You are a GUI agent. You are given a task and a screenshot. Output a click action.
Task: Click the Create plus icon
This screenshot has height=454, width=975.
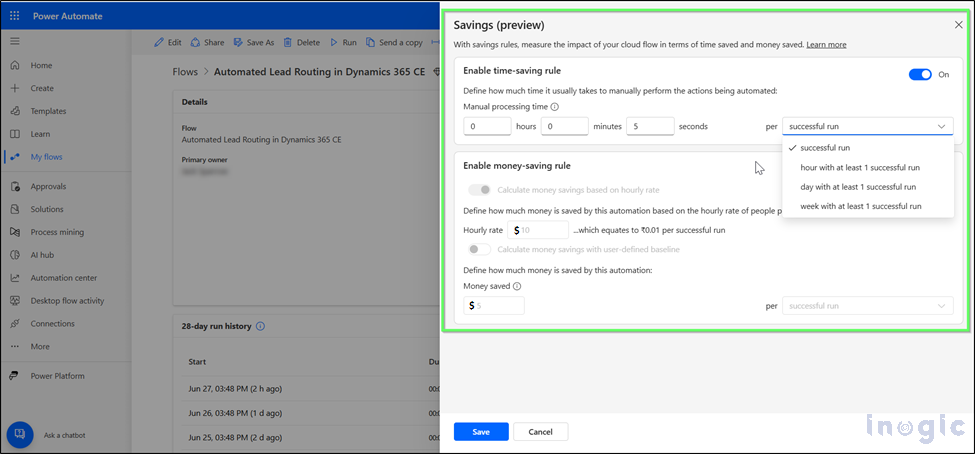16,88
